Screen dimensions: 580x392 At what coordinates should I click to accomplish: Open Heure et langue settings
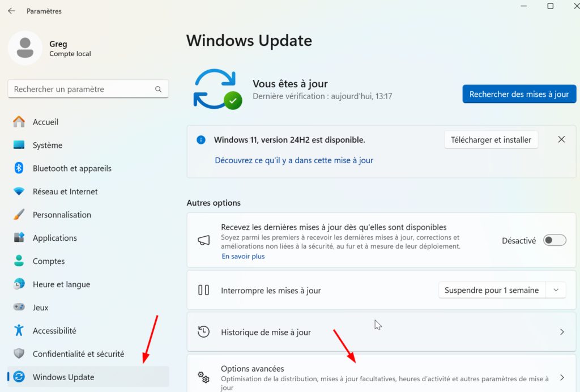(88, 284)
